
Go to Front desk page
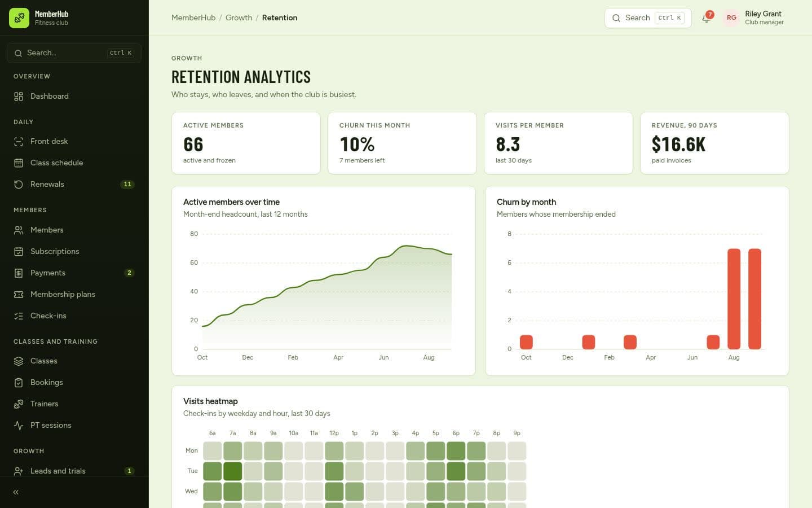click(74, 142)
